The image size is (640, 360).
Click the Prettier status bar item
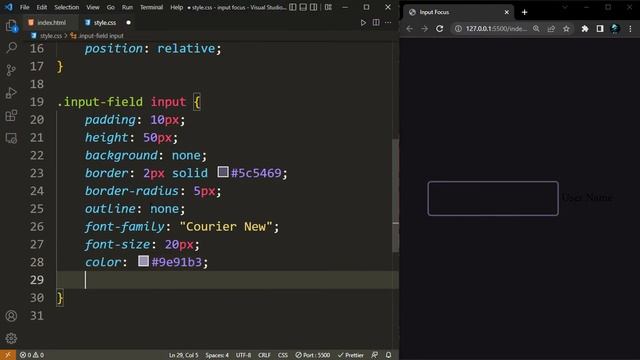click(x=351, y=355)
